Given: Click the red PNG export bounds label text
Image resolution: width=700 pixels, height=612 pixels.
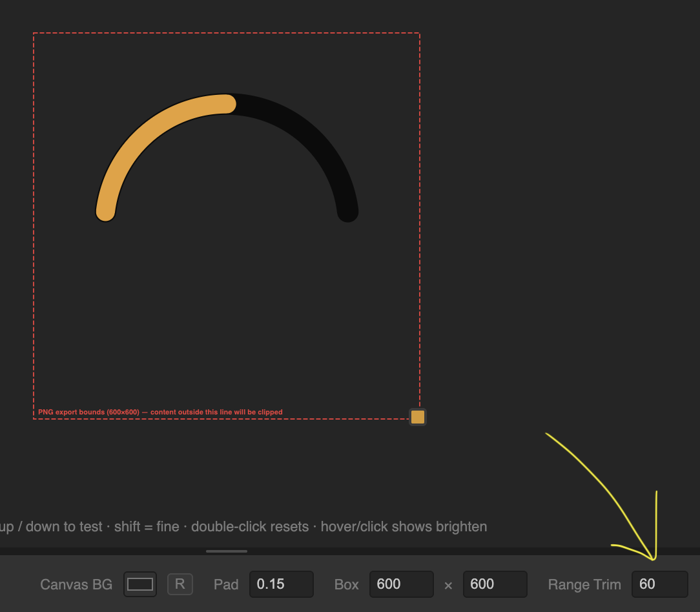Looking at the screenshot, I should click(160, 412).
